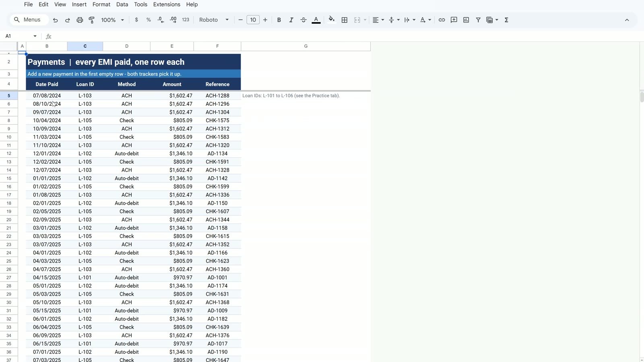Viewport: 644px width, 362px height.
Task: Open the borders menu
Action: 345,20
